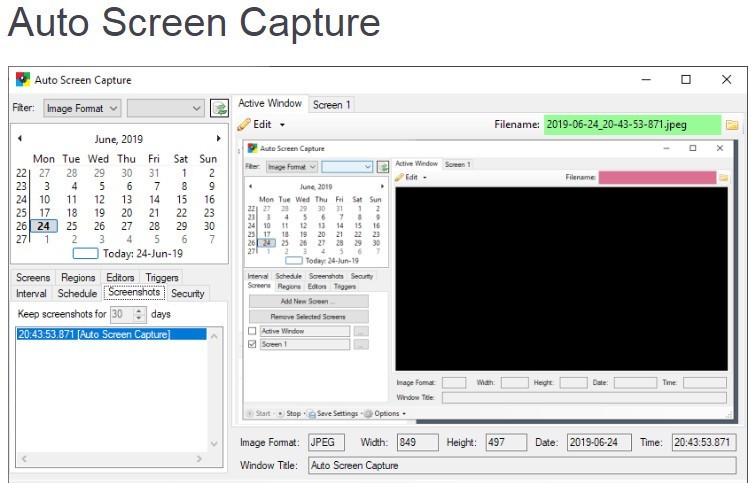Expand the empty filter value dropdown
This screenshot has width=755, height=483.
pyautogui.click(x=165, y=108)
